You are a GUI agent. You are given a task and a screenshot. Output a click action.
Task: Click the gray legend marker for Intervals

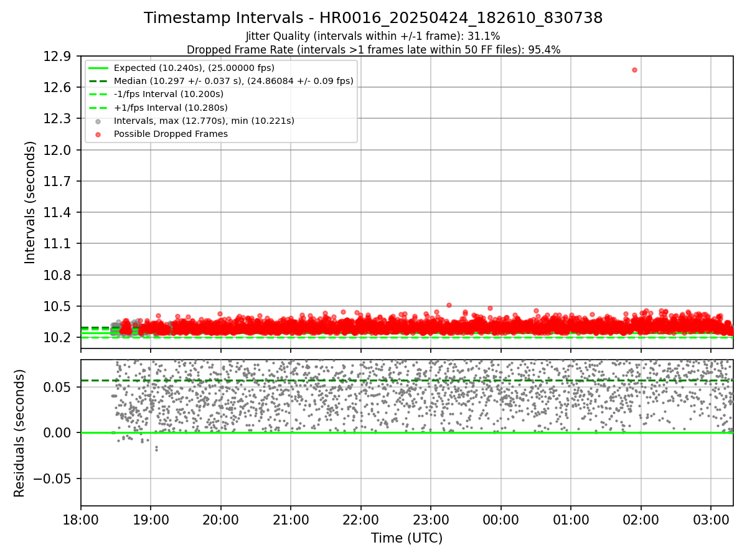[98, 121]
